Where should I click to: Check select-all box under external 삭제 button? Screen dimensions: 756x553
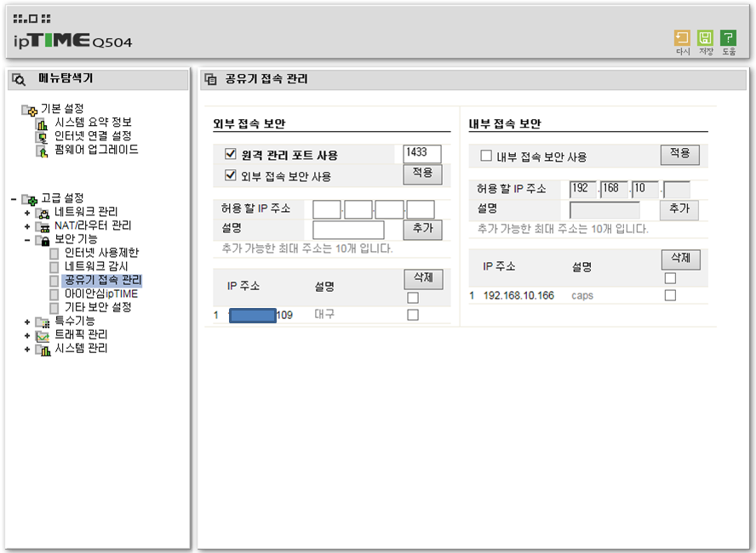[413, 298]
